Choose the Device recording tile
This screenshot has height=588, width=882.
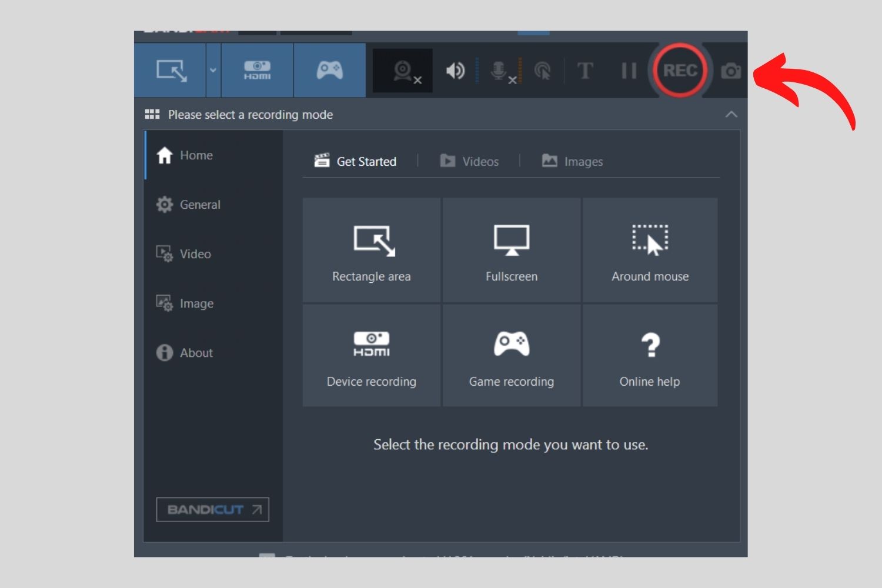[x=372, y=355]
